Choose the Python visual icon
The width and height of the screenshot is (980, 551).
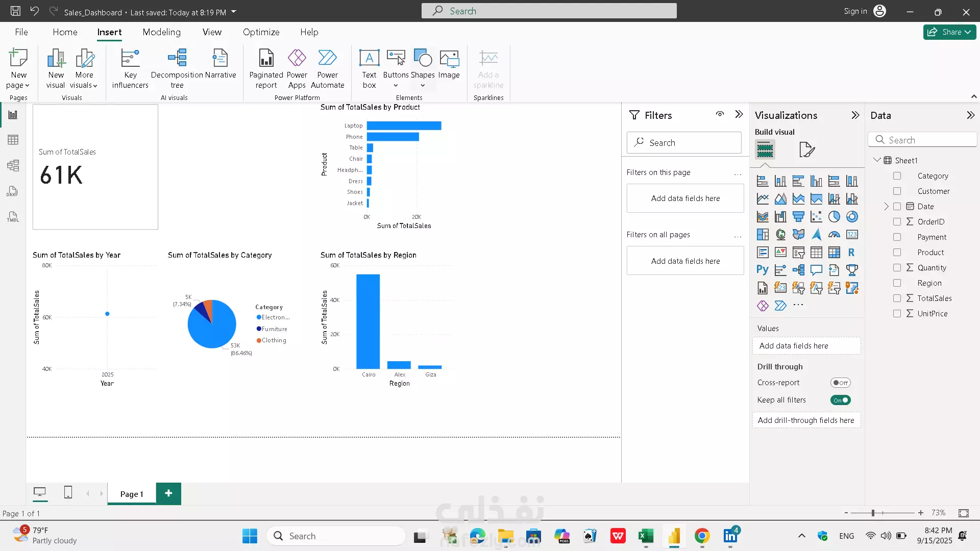pos(763,270)
